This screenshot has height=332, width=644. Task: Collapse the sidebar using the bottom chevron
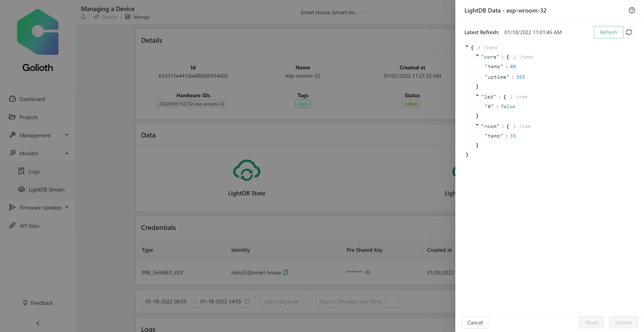coord(37,323)
